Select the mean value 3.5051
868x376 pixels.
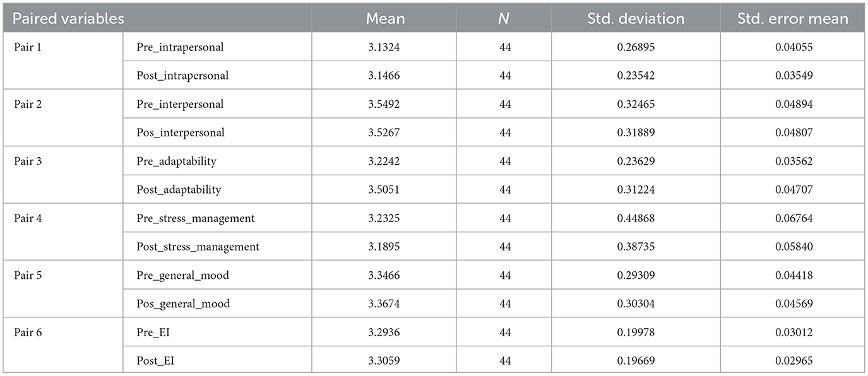point(384,189)
